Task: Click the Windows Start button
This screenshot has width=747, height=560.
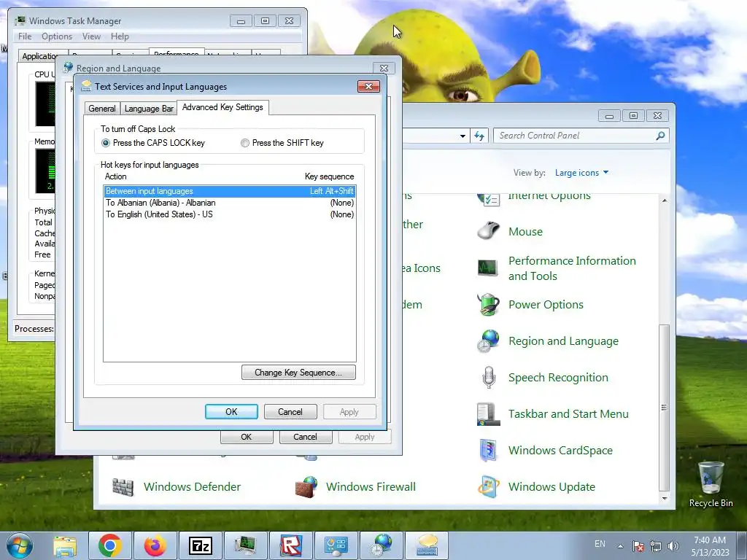Action: pyautogui.click(x=20, y=545)
